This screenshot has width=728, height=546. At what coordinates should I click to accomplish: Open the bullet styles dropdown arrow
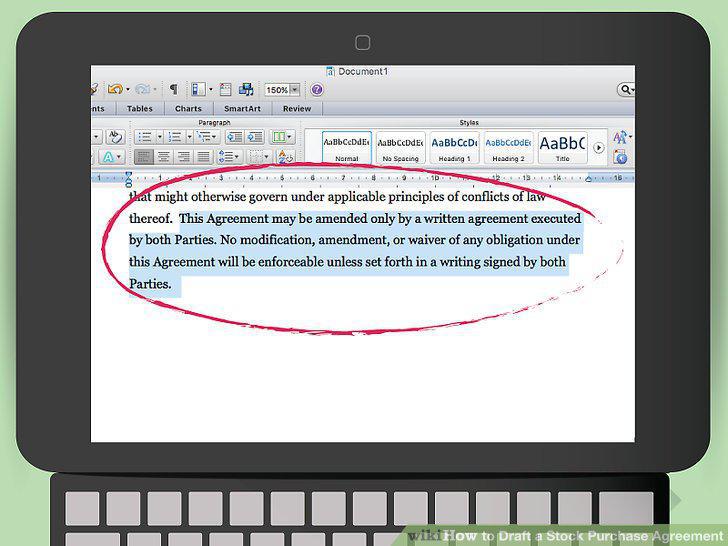[160, 137]
